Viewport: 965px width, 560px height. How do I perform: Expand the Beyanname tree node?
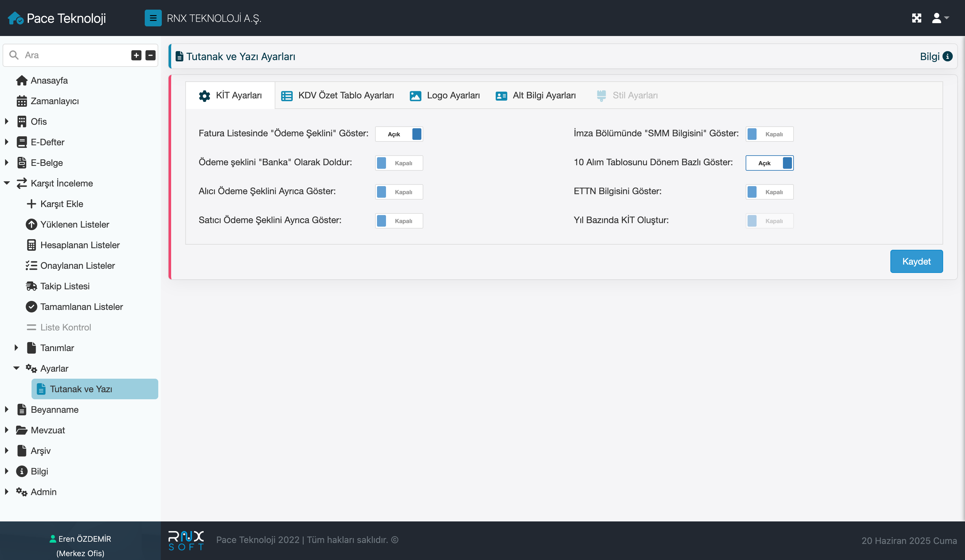(x=6, y=410)
